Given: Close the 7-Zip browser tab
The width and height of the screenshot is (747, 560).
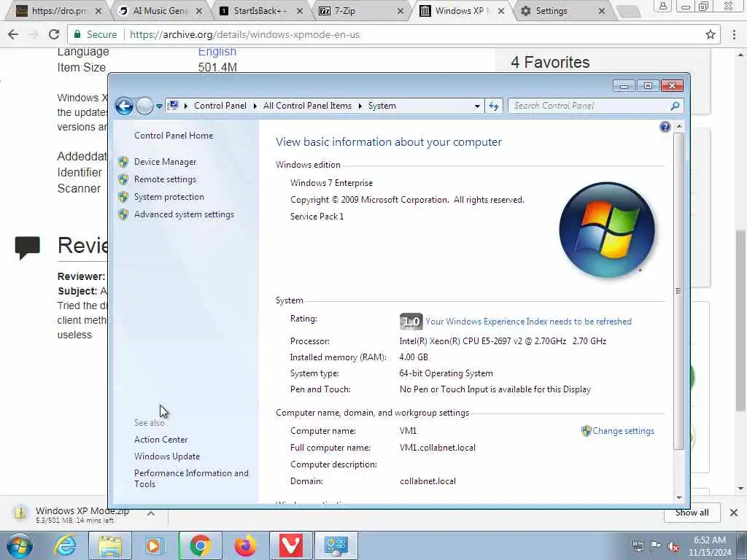Looking at the screenshot, I should [x=400, y=11].
